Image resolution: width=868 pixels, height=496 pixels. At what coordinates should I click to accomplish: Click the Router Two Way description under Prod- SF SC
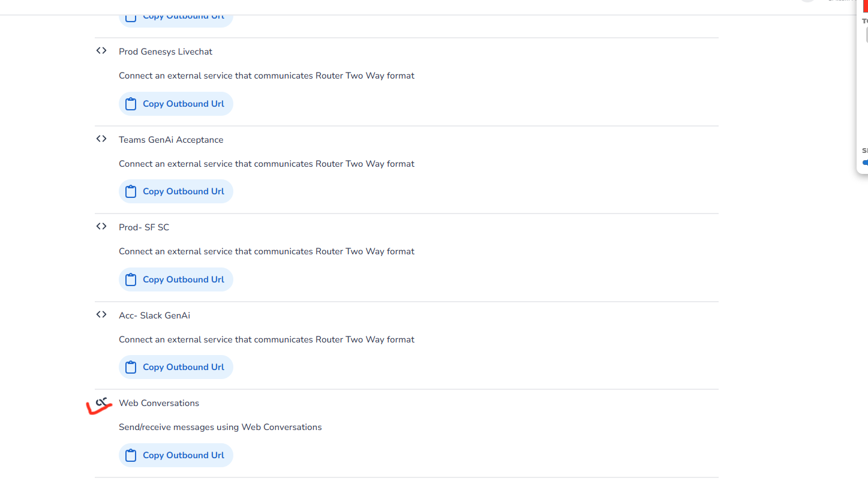pos(266,251)
